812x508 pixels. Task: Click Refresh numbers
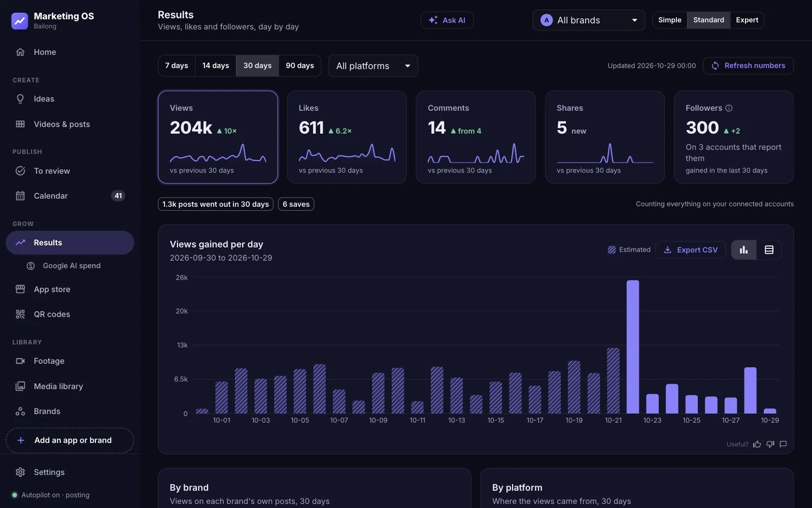click(x=748, y=66)
